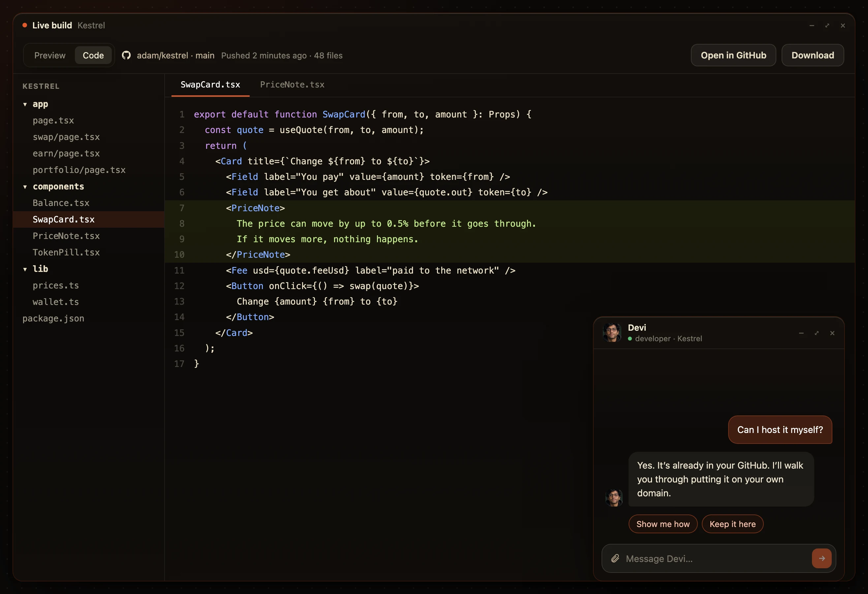
Task: Choose the Keep it here reply
Action: click(x=732, y=524)
